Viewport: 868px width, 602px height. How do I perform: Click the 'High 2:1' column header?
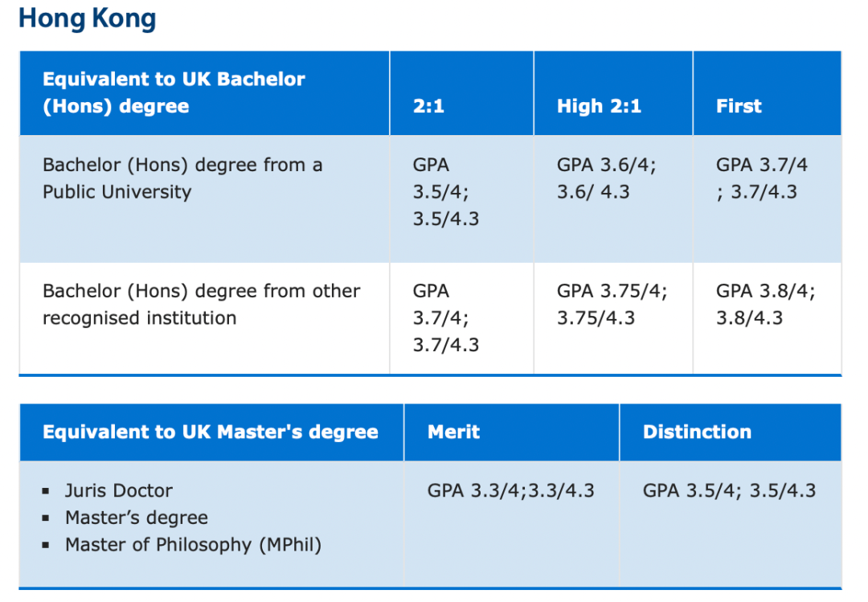(599, 106)
